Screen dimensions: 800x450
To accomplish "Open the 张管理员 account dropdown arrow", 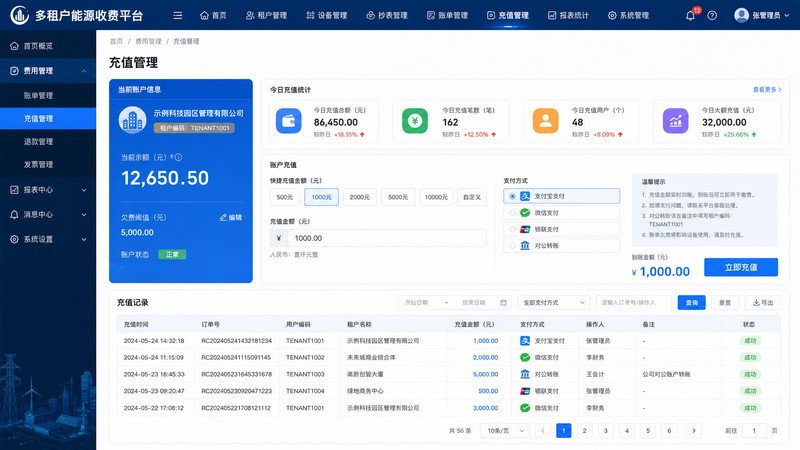I will [x=787, y=15].
